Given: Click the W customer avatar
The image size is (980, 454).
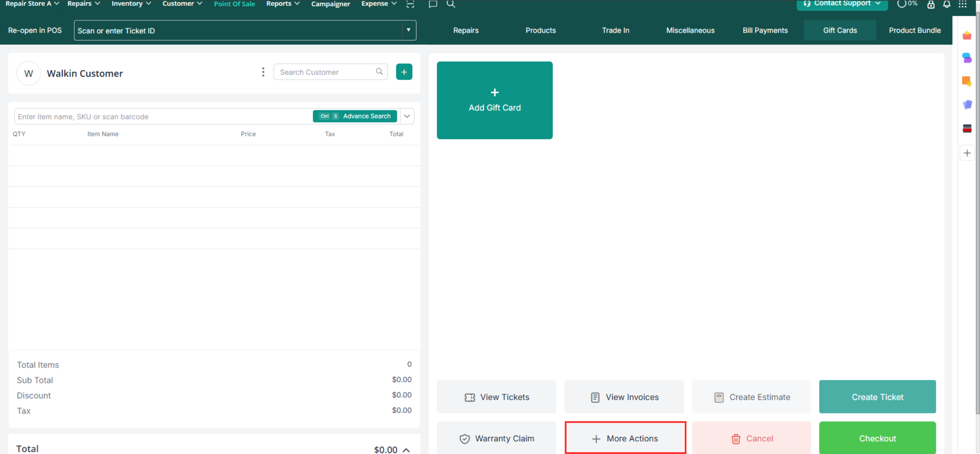Looking at the screenshot, I should [x=28, y=73].
